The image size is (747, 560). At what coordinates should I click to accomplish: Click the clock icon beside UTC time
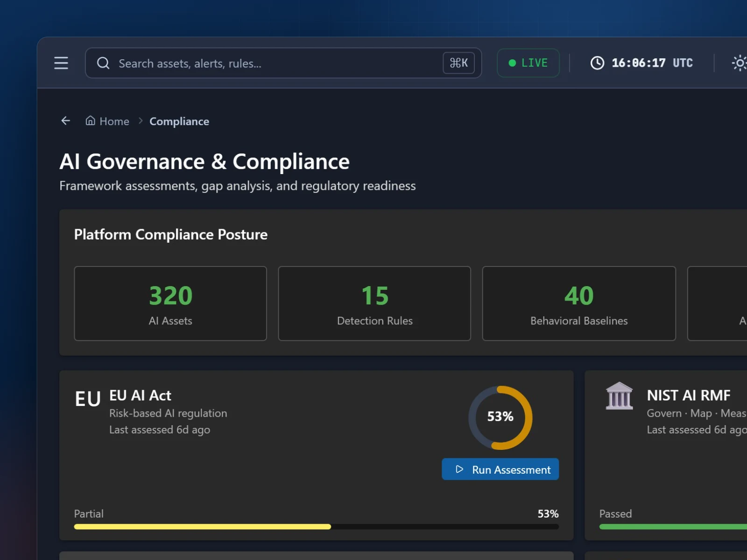pyautogui.click(x=597, y=63)
